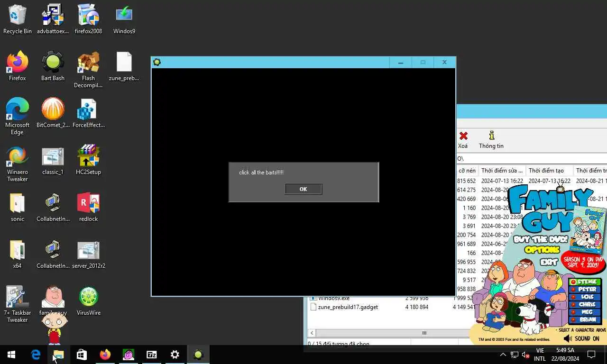Image resolution: width=607 pixels, height=364 pixels.
Task: Switch to Firefox on the taskbar
Action: click(105, 355)
